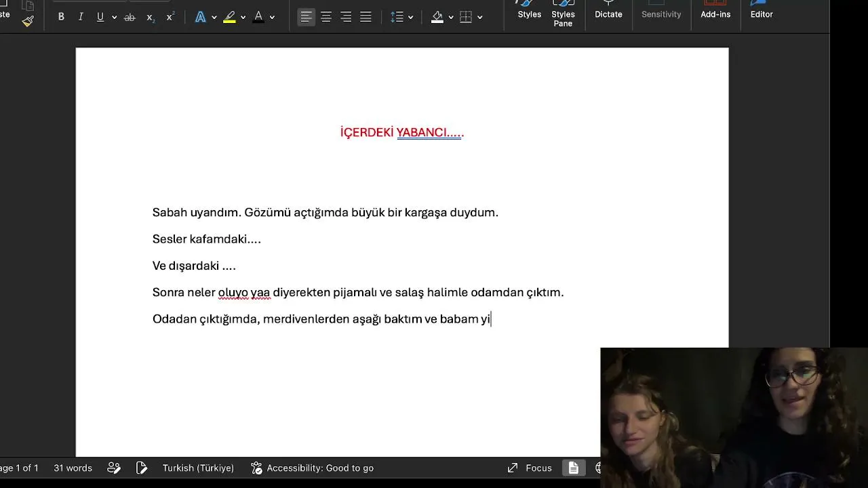Screen dimensions: 868x488
Task: Click the spelling proofing status icon
Action: (x=141, y=468)
